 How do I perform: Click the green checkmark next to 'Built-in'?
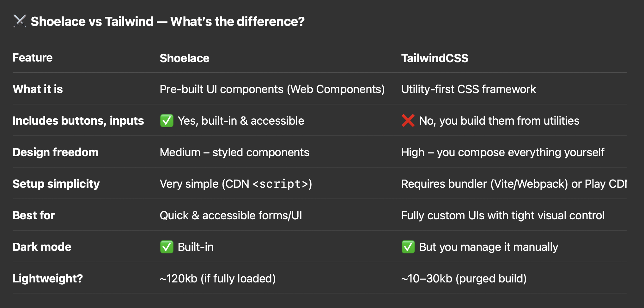tap(167, 247)
